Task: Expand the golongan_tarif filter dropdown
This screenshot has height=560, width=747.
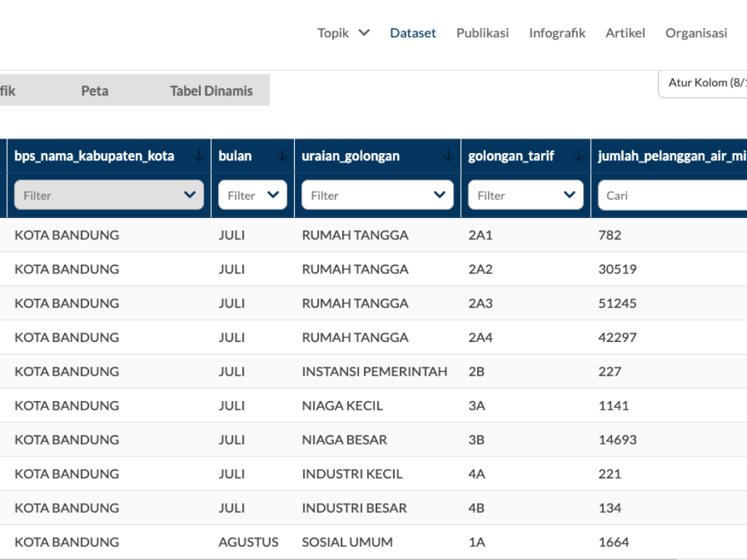Action: (525, 195)
